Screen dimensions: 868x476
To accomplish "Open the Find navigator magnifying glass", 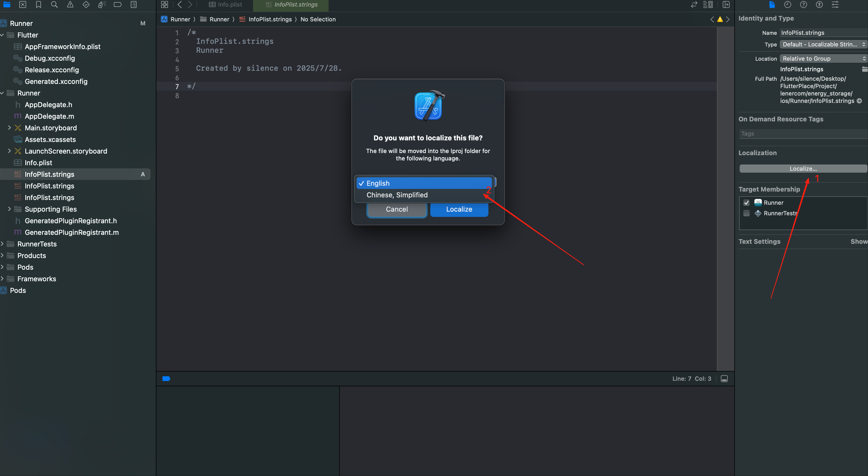I will click(54, 5).
